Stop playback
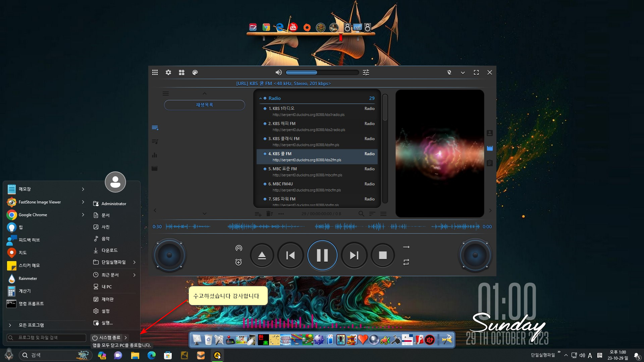This screenshot has width=644, height=362. 383,255
